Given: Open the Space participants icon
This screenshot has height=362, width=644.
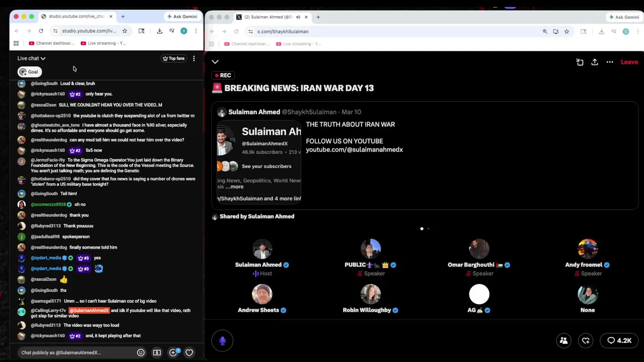Looking at the screenshot, I should [x=563, y=340].
